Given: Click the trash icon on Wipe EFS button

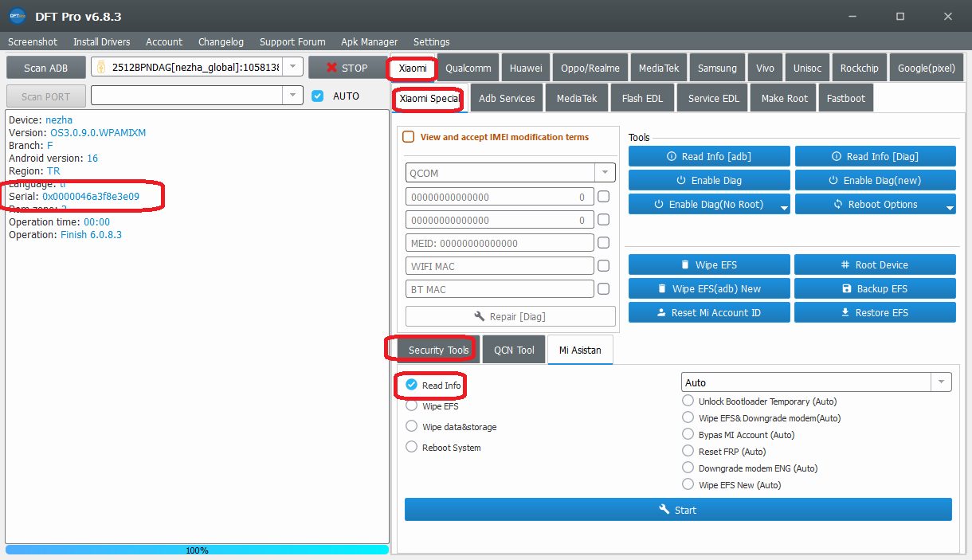Looking at the screenshot, I should 685,265.
